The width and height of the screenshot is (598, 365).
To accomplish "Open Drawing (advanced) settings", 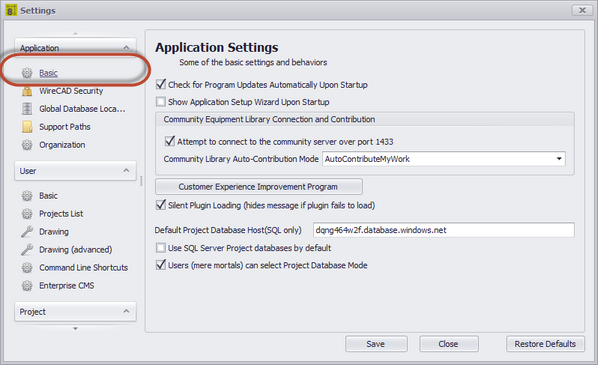I will pyautogui.click(x=76, y=249).
